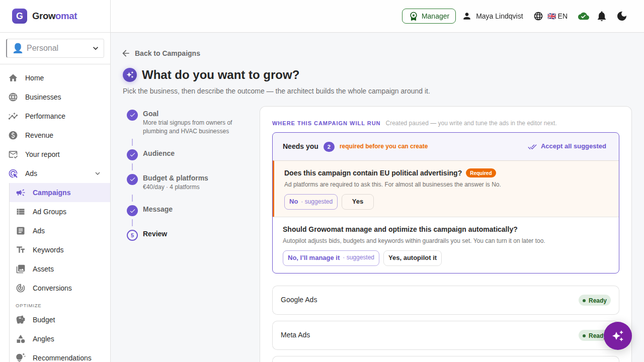Screen dimensions: 644x362
Task: Open Revenue in sidebar
Action: (x=55, y=135)
